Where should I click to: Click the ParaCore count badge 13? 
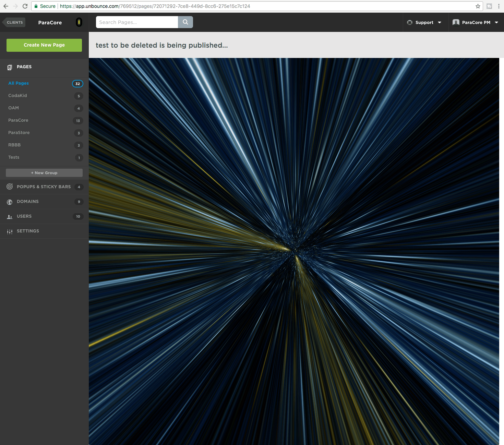click(78, 121)
